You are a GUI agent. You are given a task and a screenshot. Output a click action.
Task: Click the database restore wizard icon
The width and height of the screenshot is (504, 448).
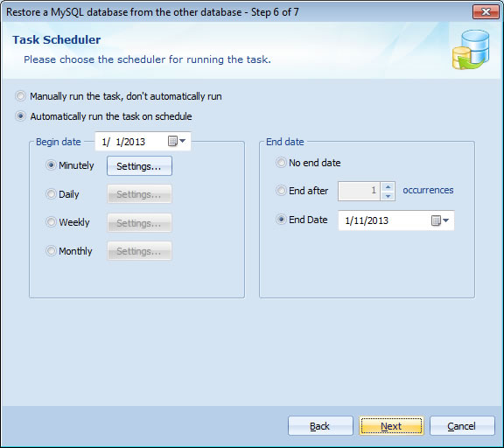coord(471,50)
